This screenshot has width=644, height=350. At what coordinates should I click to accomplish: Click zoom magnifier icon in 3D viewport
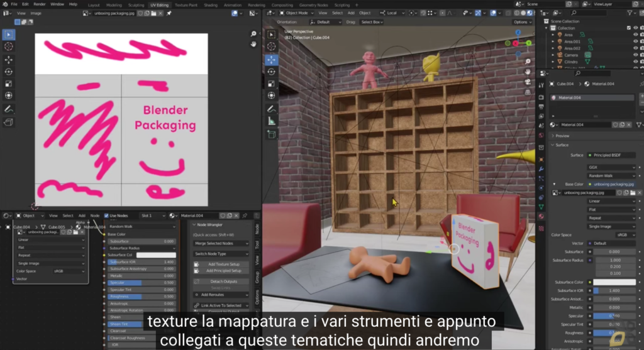pos(528,62)
